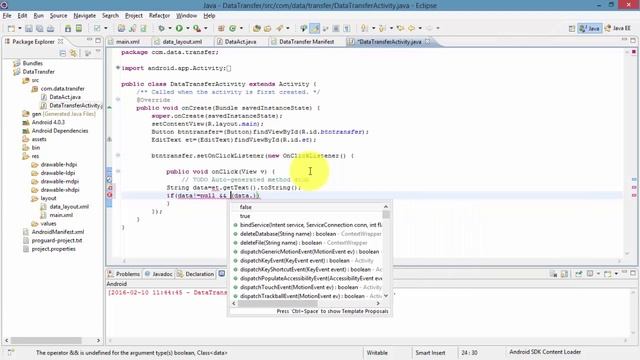Click the Last Edit Location icon
This screenshot has height=360, width=640.
(x=400, y=28)
